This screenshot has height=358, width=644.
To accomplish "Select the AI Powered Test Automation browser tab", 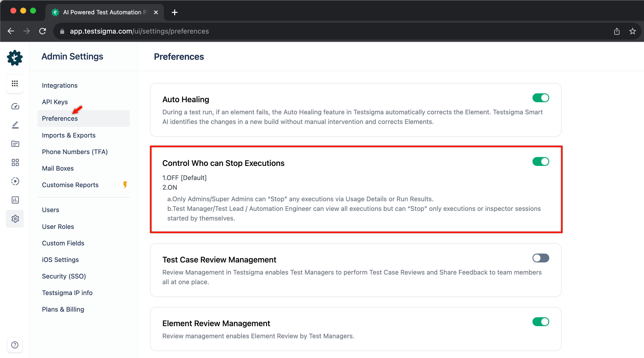I will (x=105, y=12).
